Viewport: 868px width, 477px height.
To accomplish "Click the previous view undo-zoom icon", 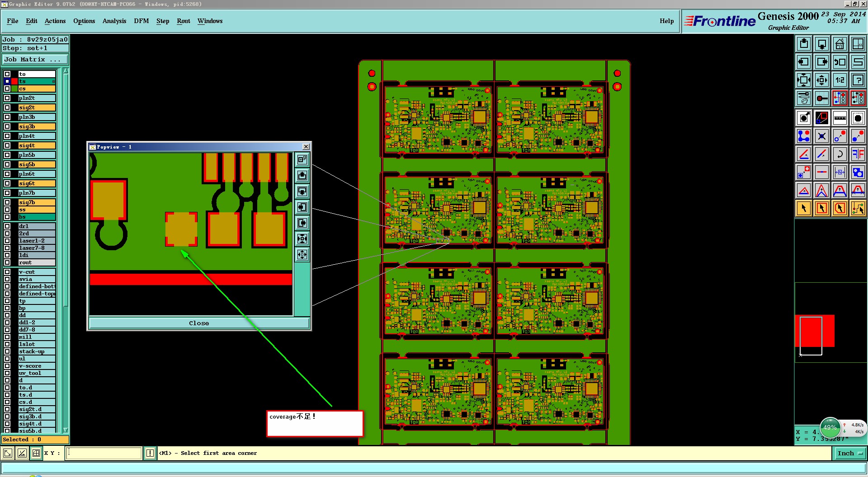I will pyautogui.click(x=840, y=62).
